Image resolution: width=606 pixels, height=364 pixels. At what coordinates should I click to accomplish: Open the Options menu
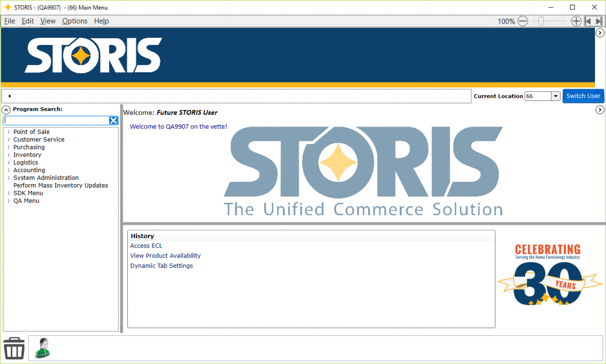point(75,21)
